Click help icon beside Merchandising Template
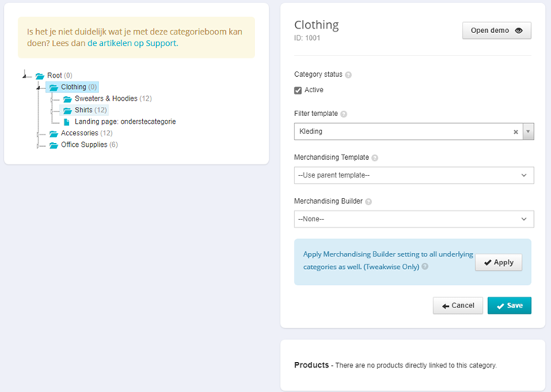 pyautogui.click(x=375, y=158)
